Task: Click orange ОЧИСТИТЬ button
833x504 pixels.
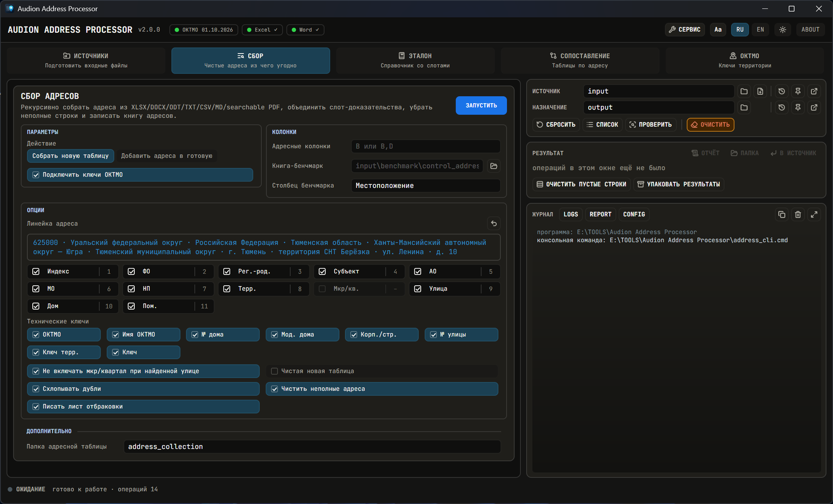Action: coord(711,124)
